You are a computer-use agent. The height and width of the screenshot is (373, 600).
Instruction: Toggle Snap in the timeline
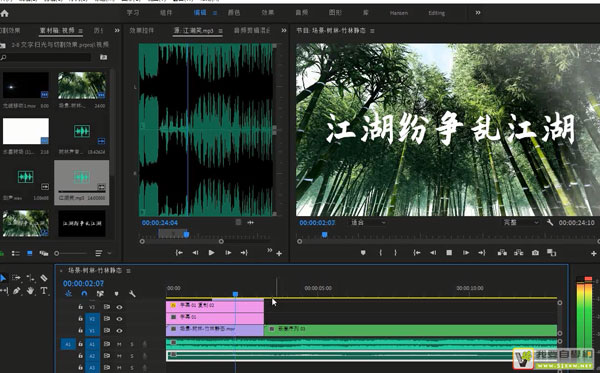(84, 294)
